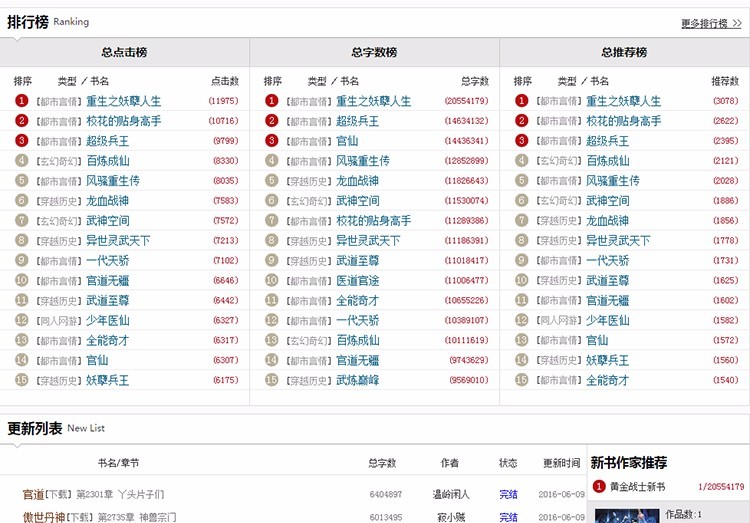
Task: Open 风骚重生传 in the 总推荐榜 list
Action: (x=613, y=181)
